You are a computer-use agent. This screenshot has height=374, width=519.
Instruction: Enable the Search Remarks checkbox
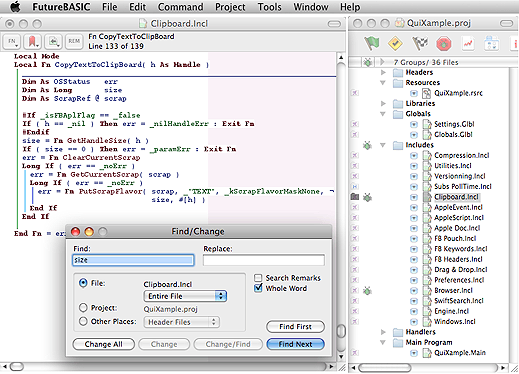[x=258, y=278]
